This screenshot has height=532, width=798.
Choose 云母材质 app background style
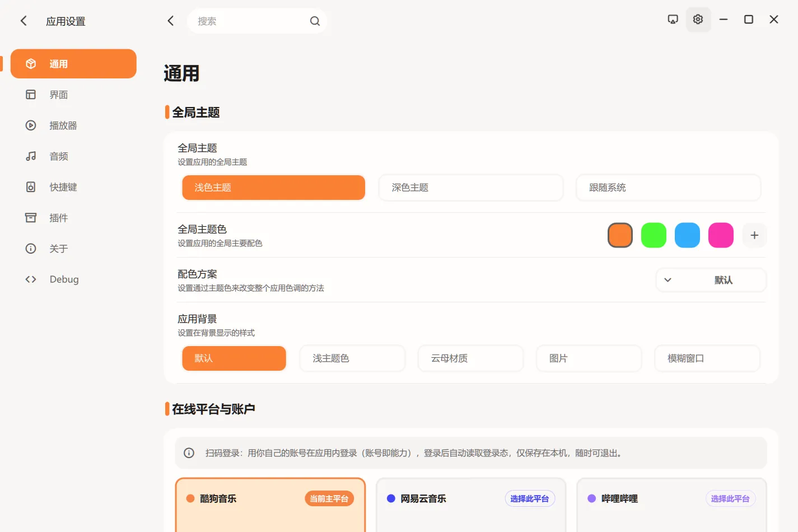pyautogui.click(x=471, y=358)
